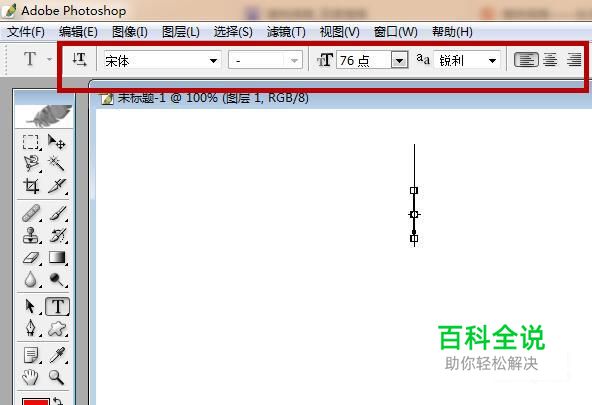
Task: Select the Gradient tool
Action: 57,257
